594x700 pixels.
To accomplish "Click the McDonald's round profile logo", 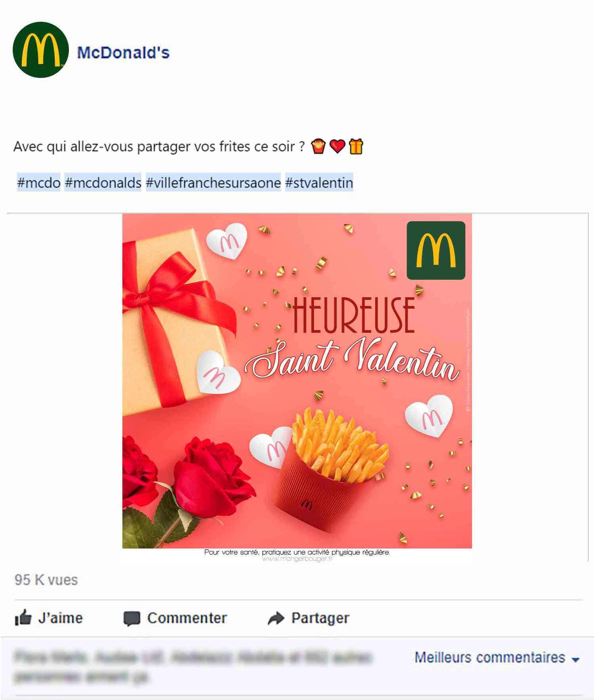I will [41, 50].
